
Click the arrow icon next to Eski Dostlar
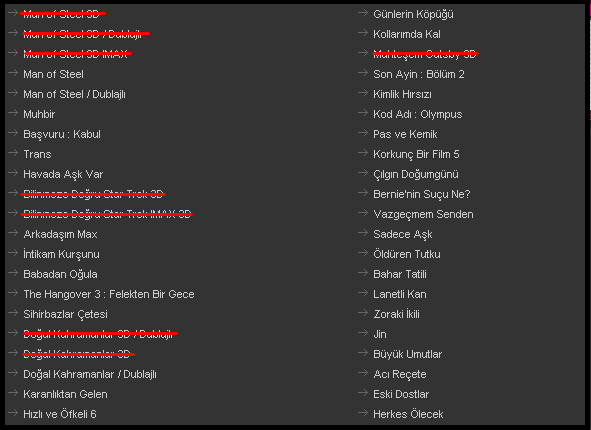(363, 393)
